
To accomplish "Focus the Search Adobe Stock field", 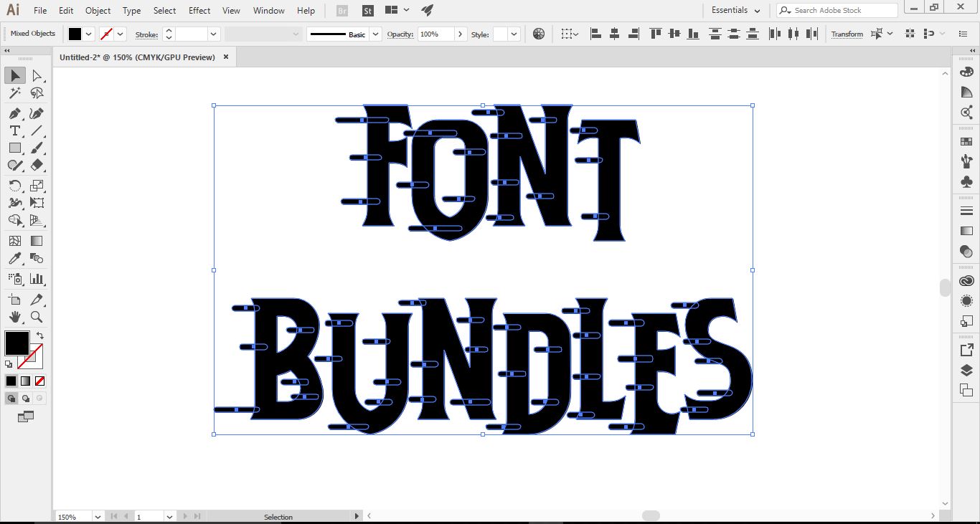I will pos(837,10).
